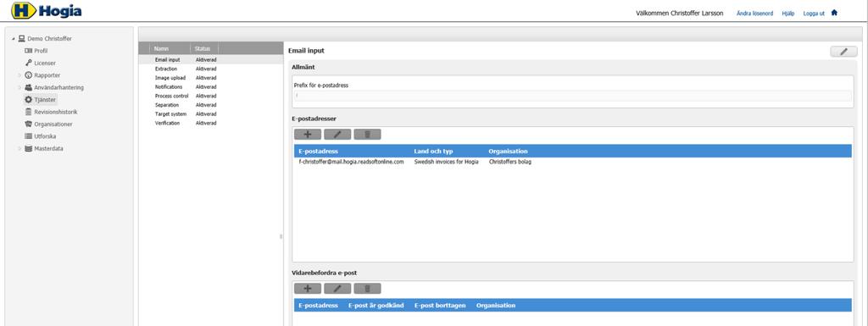Select Masterdata in the sidebar
This screenshot has width=868, height=326.
coord(48,149)
